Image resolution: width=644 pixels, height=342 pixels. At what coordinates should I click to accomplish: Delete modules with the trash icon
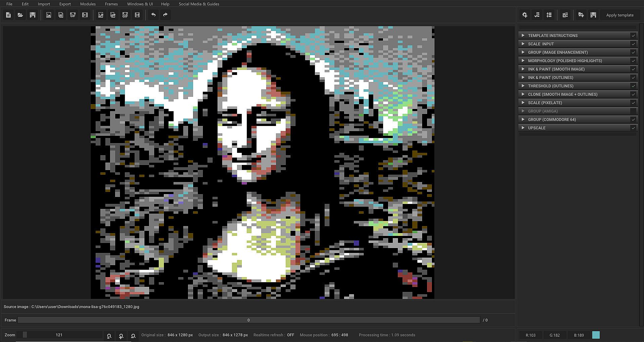point(565,15)
